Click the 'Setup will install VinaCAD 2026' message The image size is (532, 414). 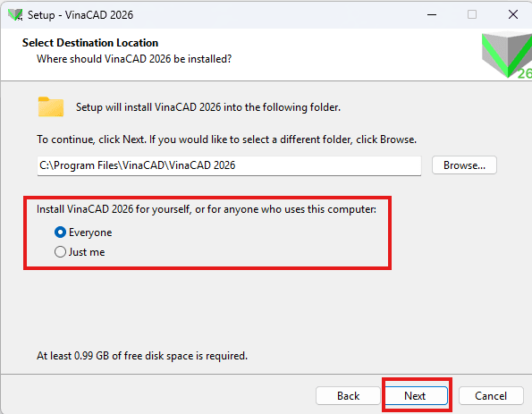(208, 107)
